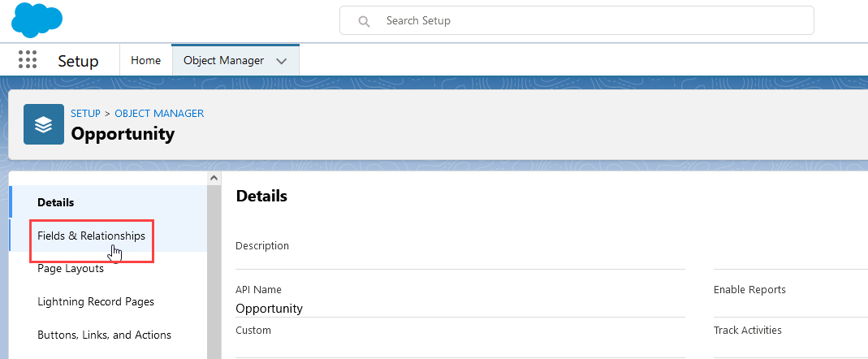This screenshot has height=359, width=868.
Task: Click the magnifying glass search icon
Action: 365,21
